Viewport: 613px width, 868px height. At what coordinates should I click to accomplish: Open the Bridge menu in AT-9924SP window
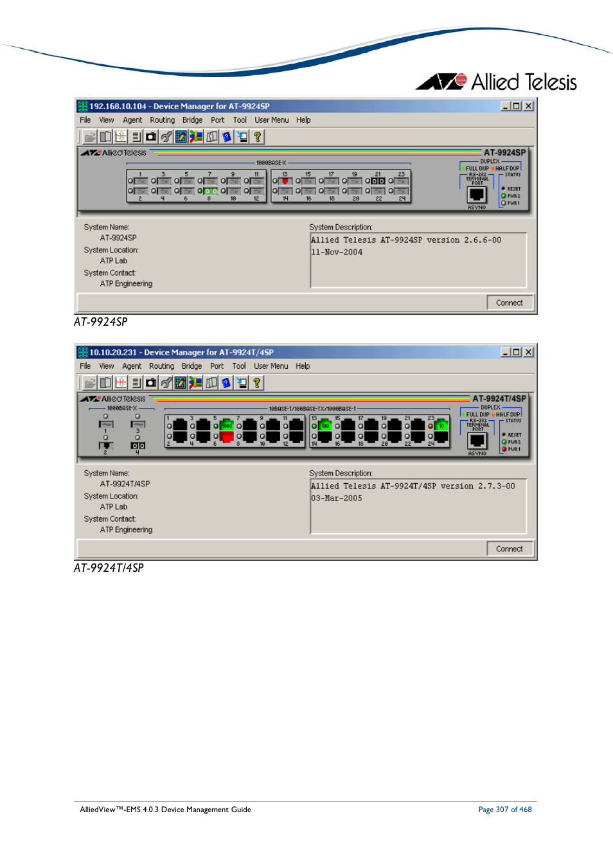pos(192,120)
